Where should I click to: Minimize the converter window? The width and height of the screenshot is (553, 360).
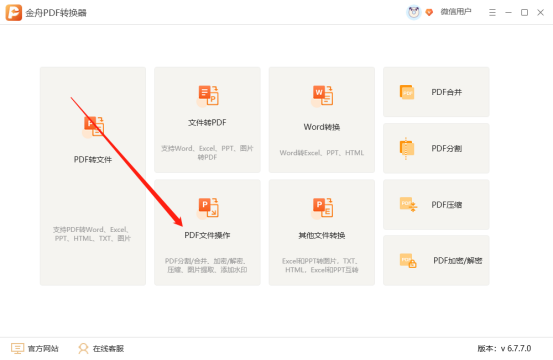[508, 13]
